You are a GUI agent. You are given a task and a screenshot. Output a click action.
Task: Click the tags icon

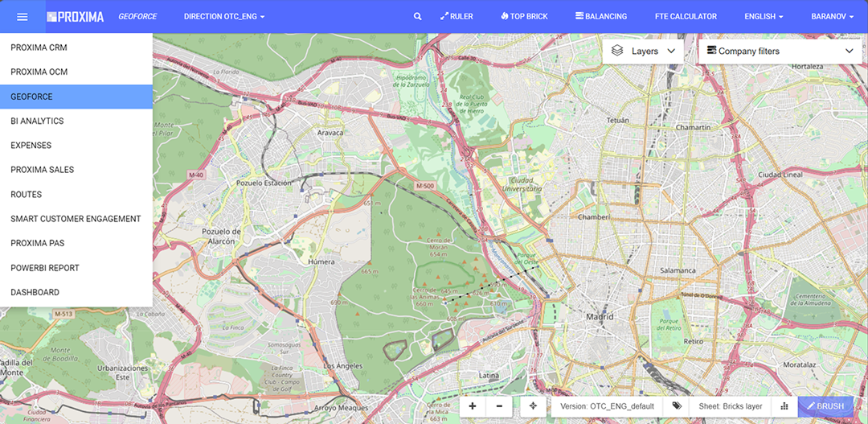(x=677, y=406)
